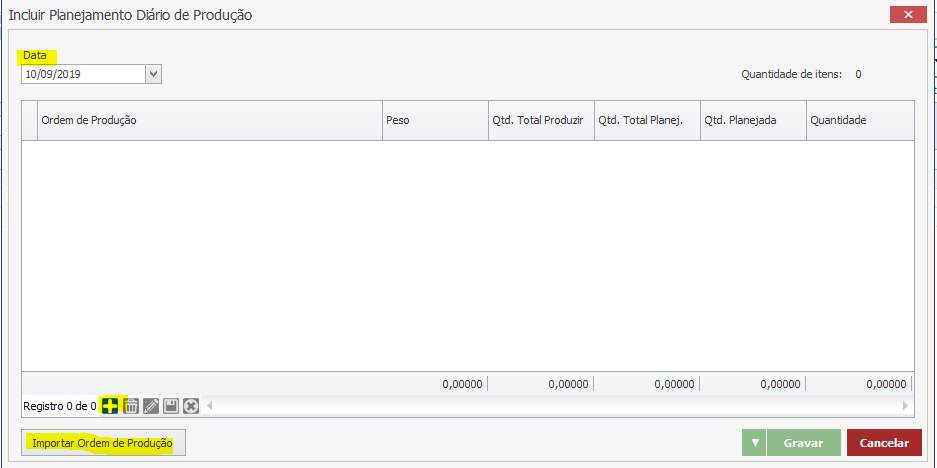Click the pencil edit record icon
The height and width of the screenshot is (468, 937).
coord(151,406)
